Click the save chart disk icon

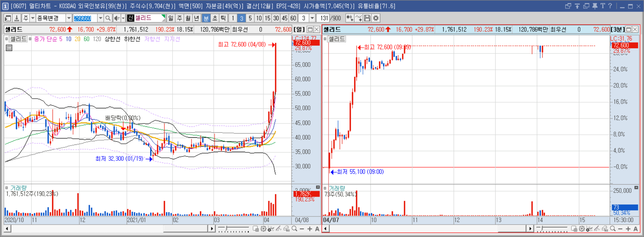(367, 18)
